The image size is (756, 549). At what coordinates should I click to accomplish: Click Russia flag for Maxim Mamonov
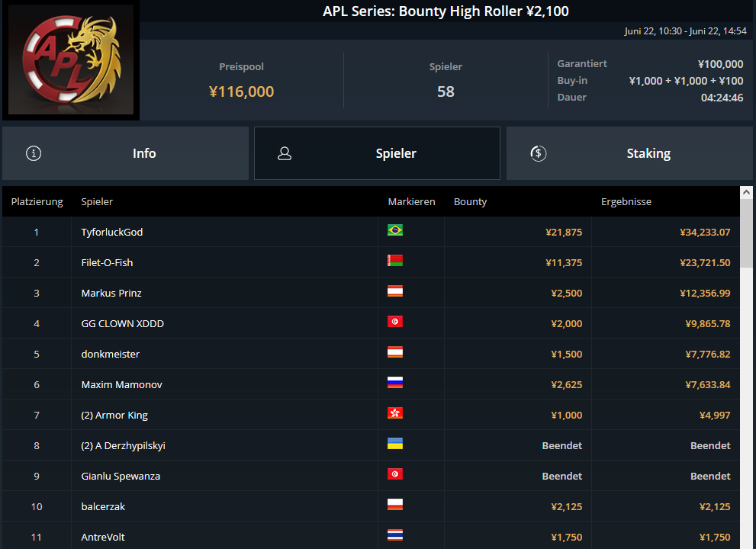(395, 382)
